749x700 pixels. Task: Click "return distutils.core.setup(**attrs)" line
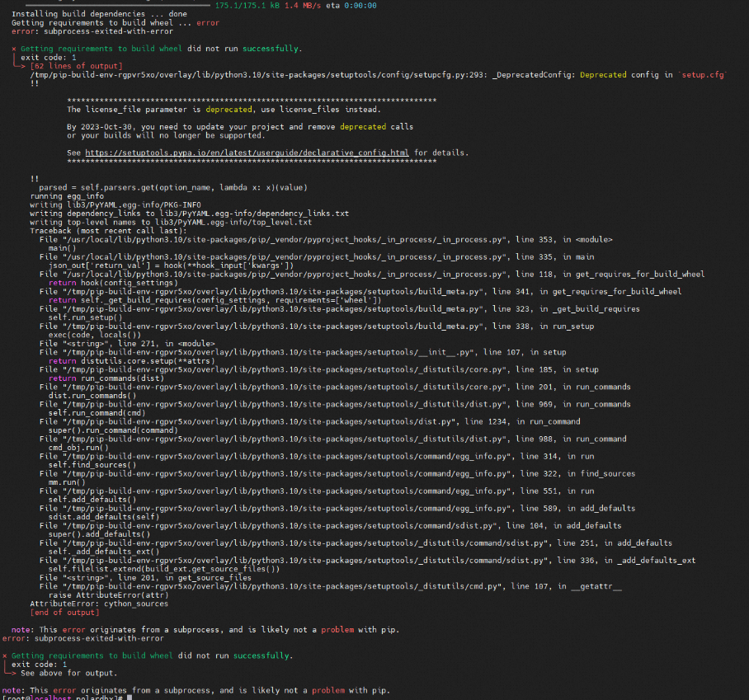point(131,361)
